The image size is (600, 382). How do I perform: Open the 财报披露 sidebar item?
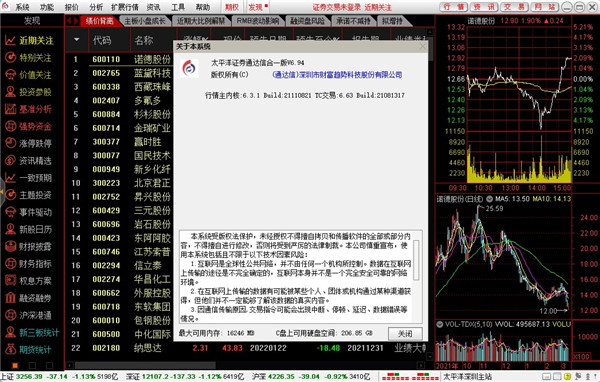(28, 247)
